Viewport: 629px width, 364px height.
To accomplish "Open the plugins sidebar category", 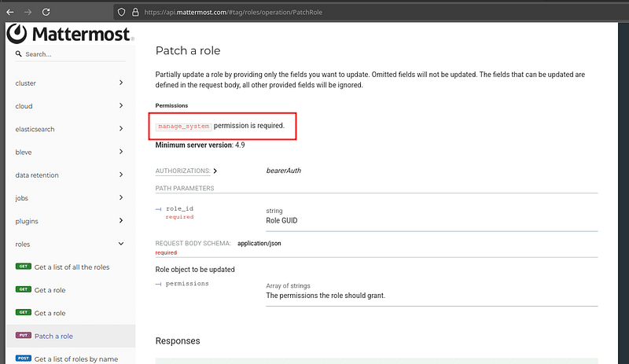I will coord(27,221).
